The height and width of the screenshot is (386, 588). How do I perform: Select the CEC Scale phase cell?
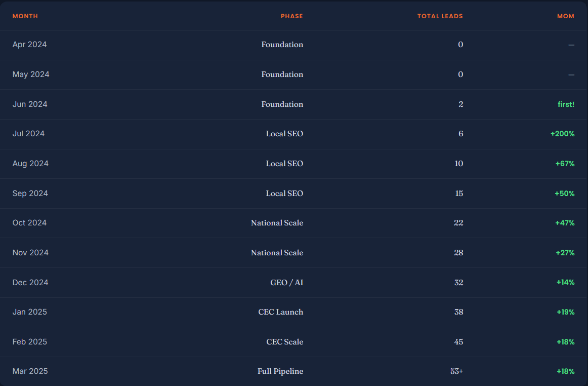click(284, 342)
